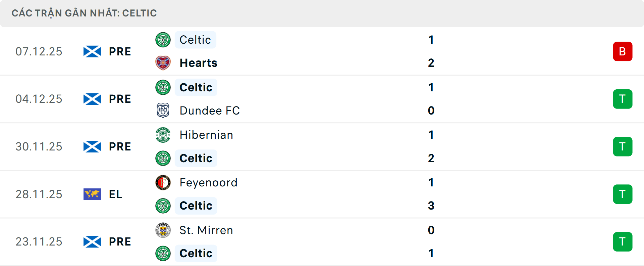Open the 28.11.25 match row

click(x=322, y=194)
